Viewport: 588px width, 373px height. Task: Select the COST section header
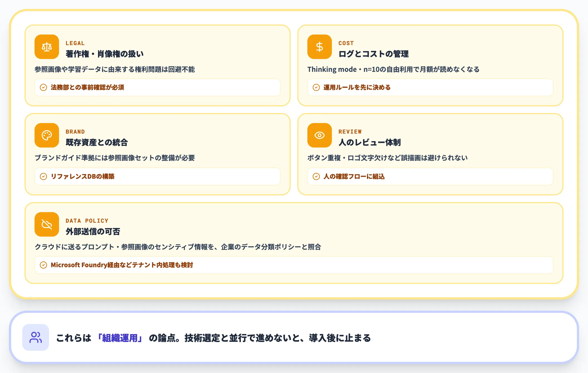pyautogui.click(x=346, y=43)
